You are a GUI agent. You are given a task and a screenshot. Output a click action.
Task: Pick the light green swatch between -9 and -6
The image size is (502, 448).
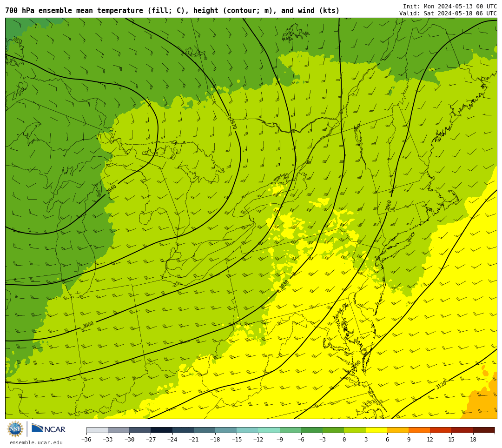click(x=290, y=430)
